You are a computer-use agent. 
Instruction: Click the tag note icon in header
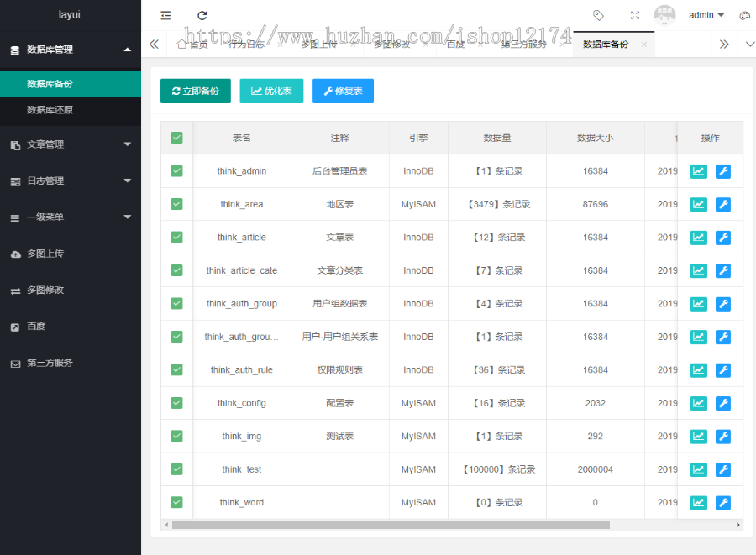pos(598,15)
